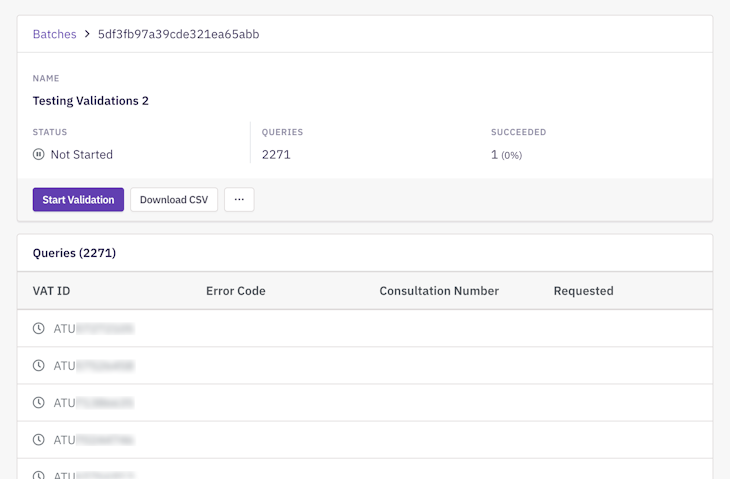Click the Error Code column header
This screenshot has width=730, height=479.
235,291
